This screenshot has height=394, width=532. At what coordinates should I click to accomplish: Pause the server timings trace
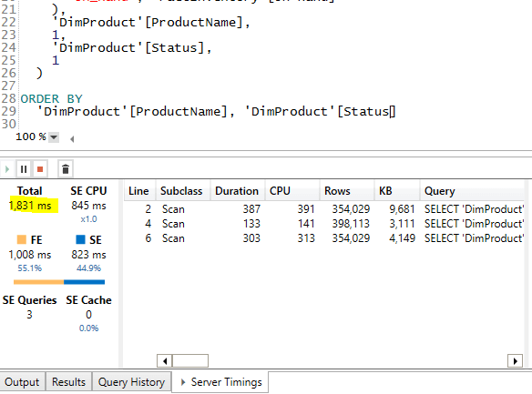pos(24,168)
